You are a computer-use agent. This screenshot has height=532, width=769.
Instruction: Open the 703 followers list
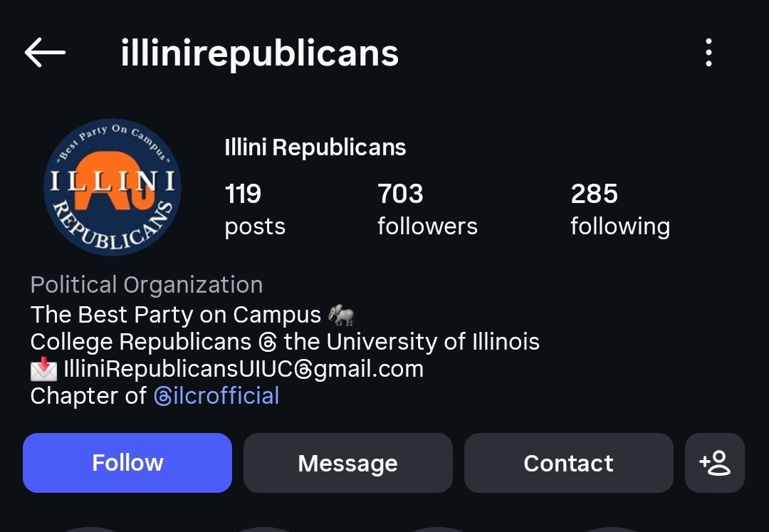[427, 209]
